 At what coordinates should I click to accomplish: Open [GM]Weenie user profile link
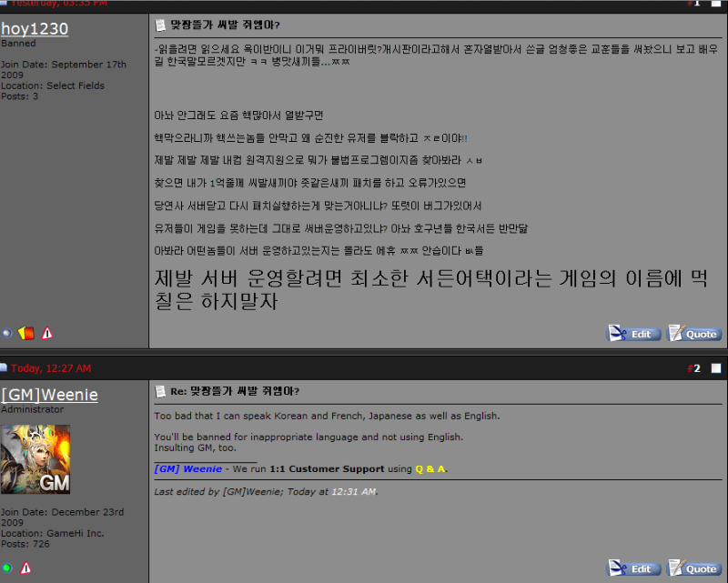click(x=49, y=395)
